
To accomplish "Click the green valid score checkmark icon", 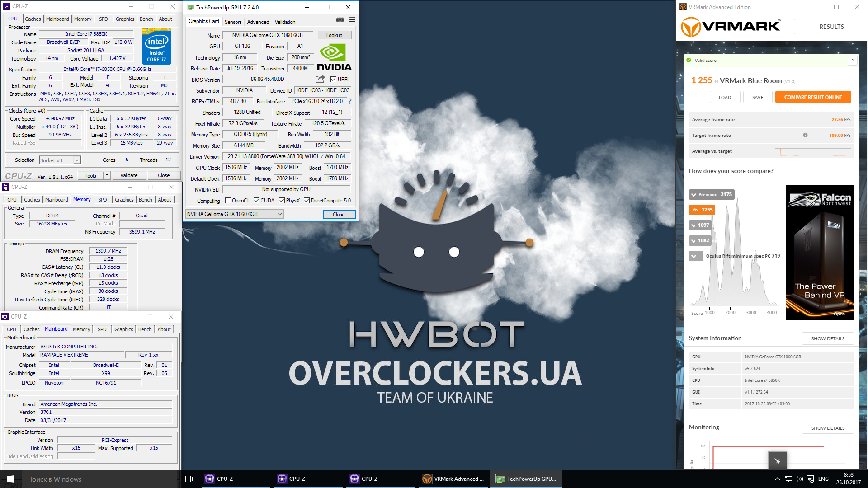I will click(x=689, y=60).
